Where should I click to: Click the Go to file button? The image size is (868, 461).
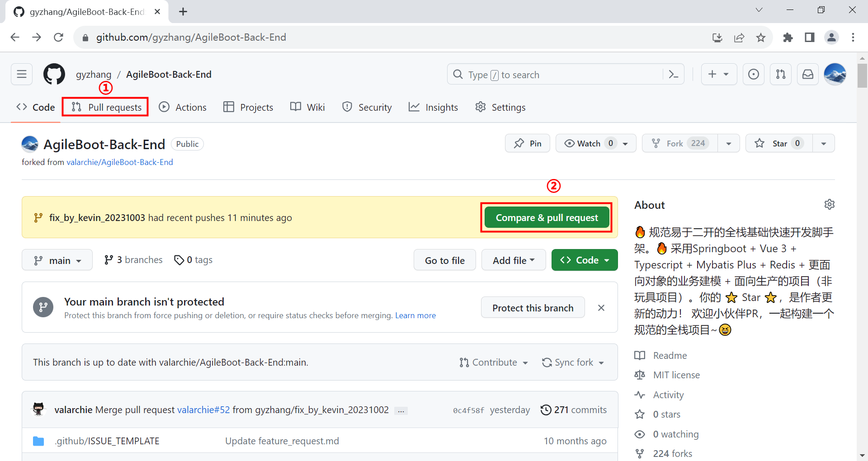(445, 260)
